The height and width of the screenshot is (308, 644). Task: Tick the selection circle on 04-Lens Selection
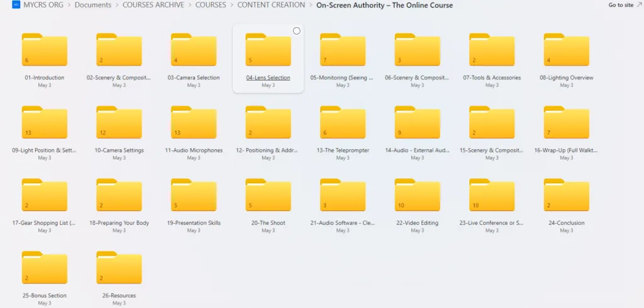[297, 31]
